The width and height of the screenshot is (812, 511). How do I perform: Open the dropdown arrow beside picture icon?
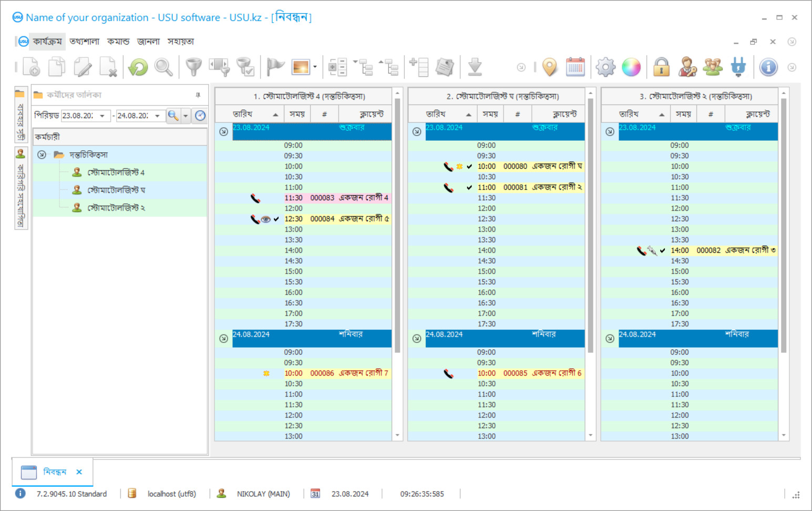tap(315, 67)
